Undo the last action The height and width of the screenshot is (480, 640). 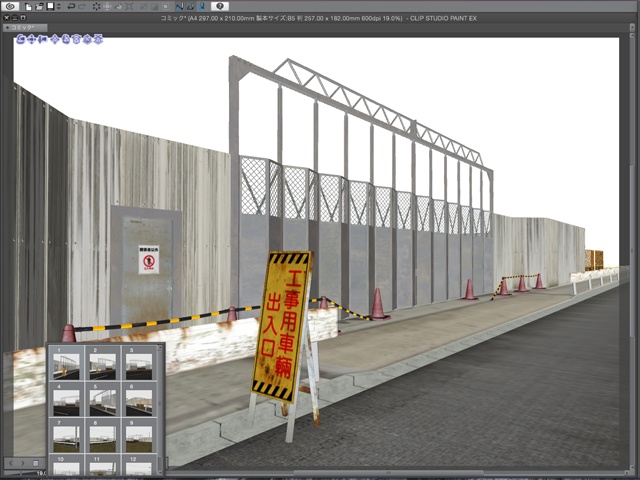pyautogui.click(x=71, y=6)
